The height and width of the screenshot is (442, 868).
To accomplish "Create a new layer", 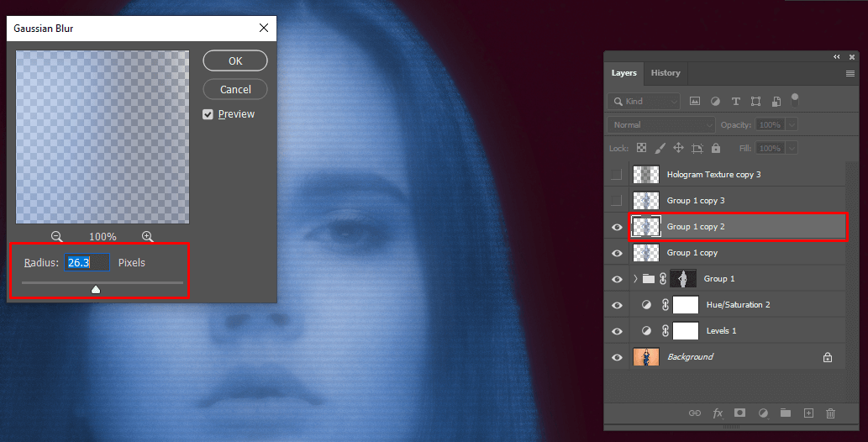I will [808, 413].
